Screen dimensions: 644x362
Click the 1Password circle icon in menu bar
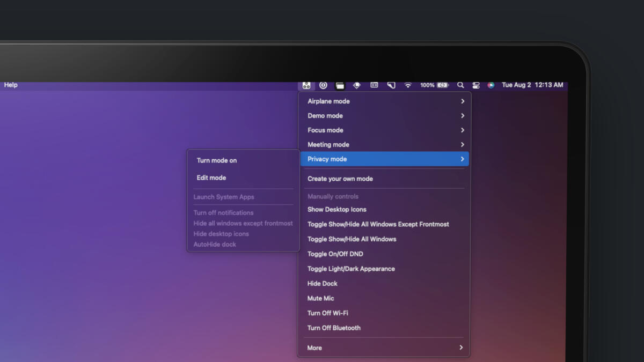pyautogui.click(x=323, y=85)
